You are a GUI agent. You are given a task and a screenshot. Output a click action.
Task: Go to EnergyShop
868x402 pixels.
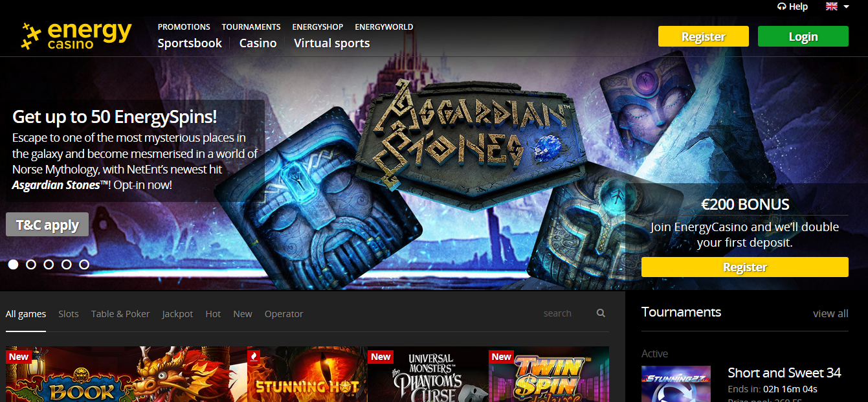[318, 27]
